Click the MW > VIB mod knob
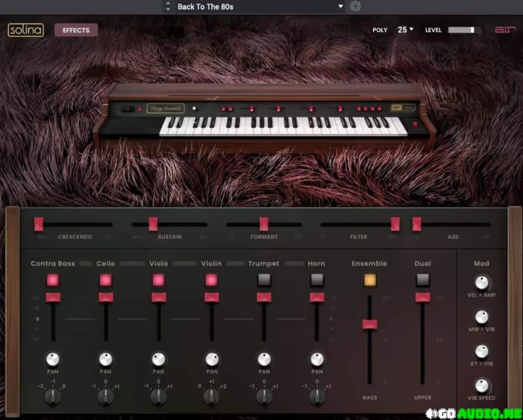The image size is (523, 420). tap(482, 317)
